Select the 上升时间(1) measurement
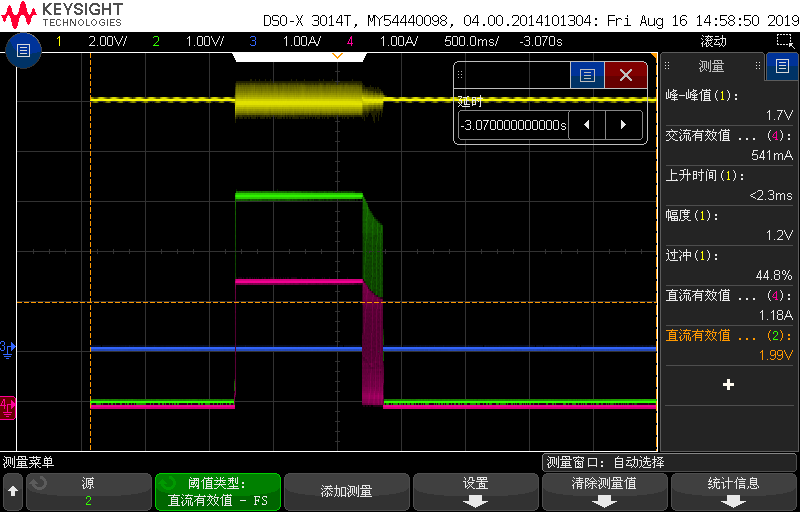Image resolution: width=800 pixels, height=512 pixels. [729, 185]
